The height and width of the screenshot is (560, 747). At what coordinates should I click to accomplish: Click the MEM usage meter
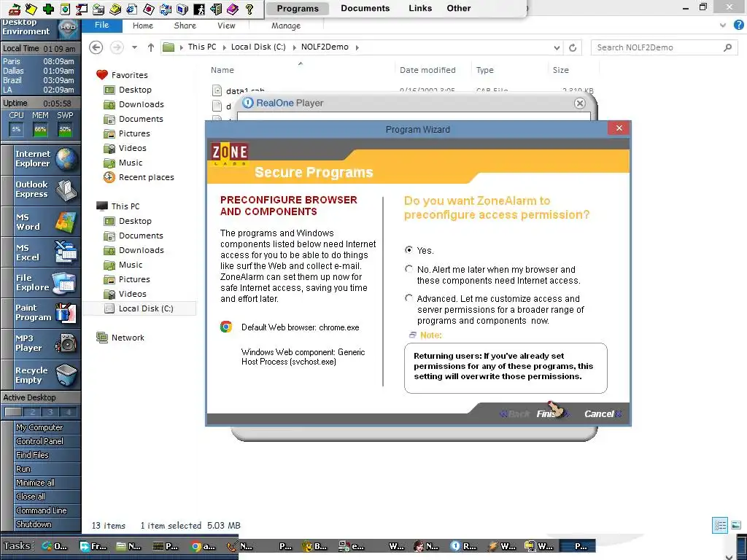click(x=40, y=129)
